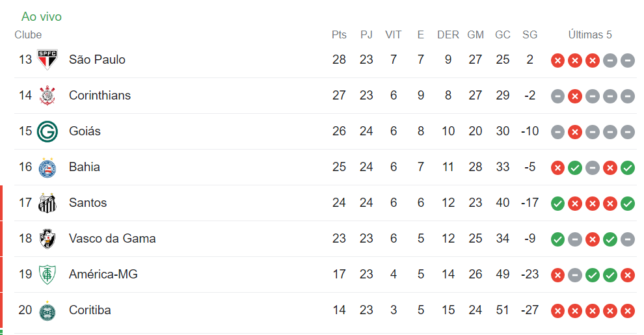644x335 pixels.
Task: Click the Ao vivo label
Action: tap(42, 17)
